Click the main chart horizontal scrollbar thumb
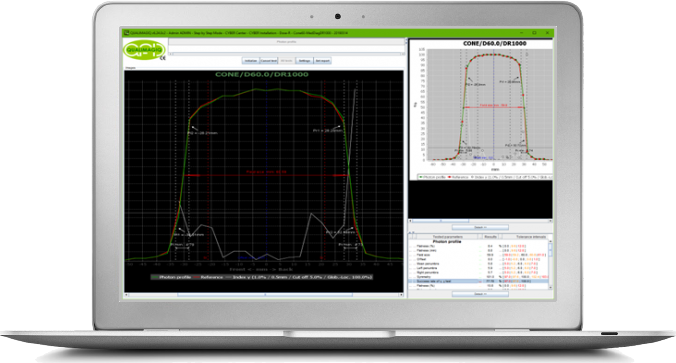Screen dimensions: 676x363 [265, 295]
